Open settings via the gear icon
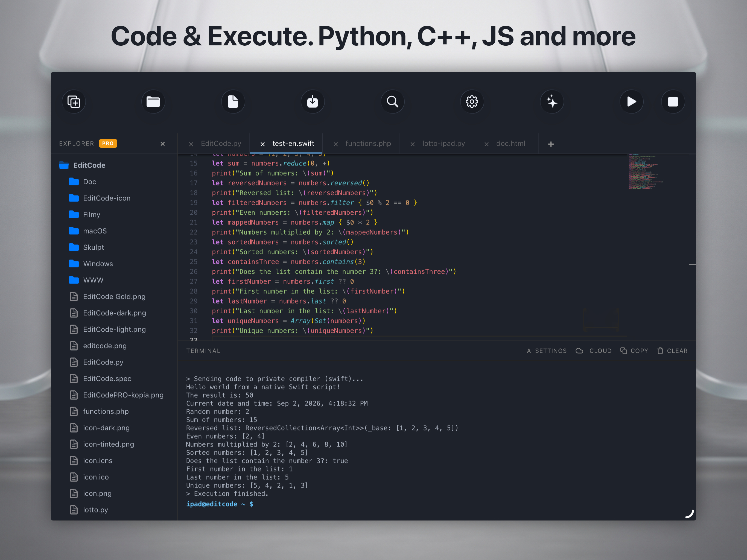 click(472, 102)
